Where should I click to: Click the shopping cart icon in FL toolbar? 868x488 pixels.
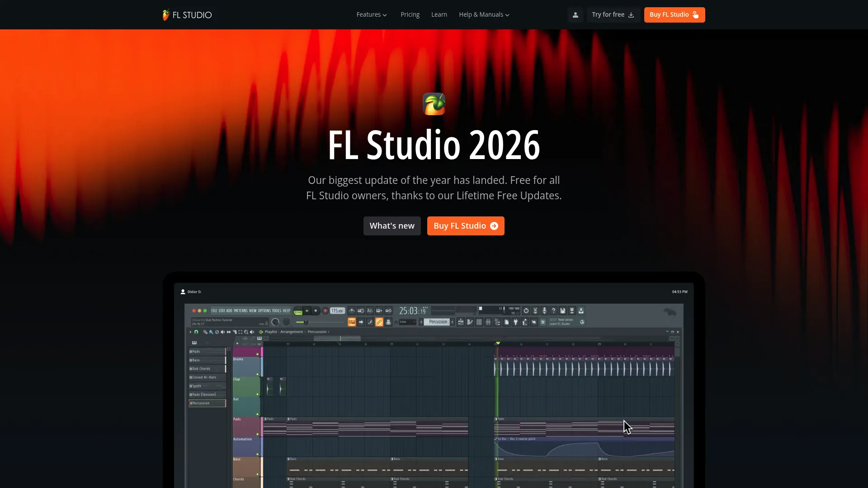tap(543, 322)
